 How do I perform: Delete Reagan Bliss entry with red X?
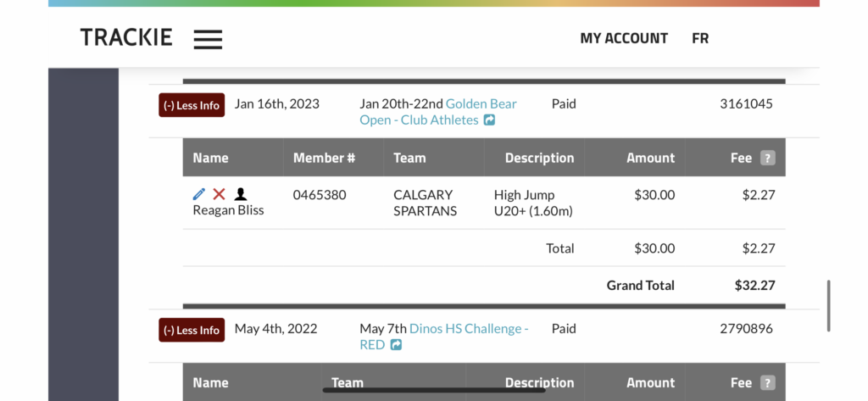[x=220, y=194]
